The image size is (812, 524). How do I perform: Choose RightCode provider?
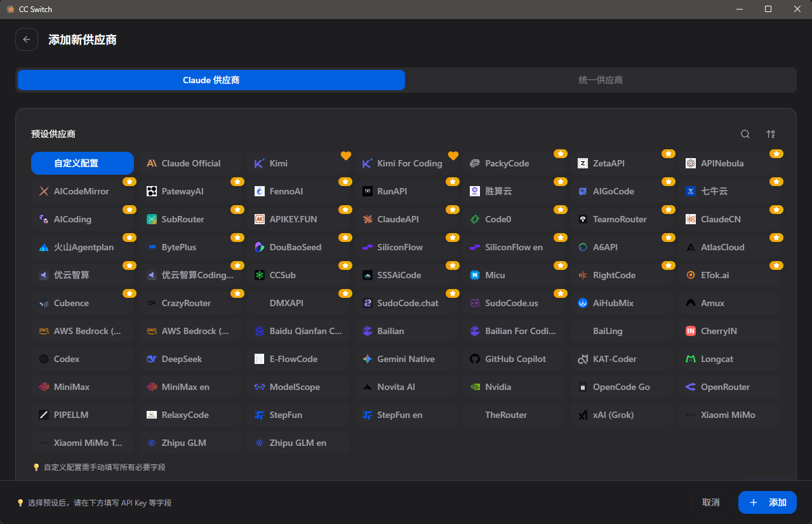tap(622, 275)
